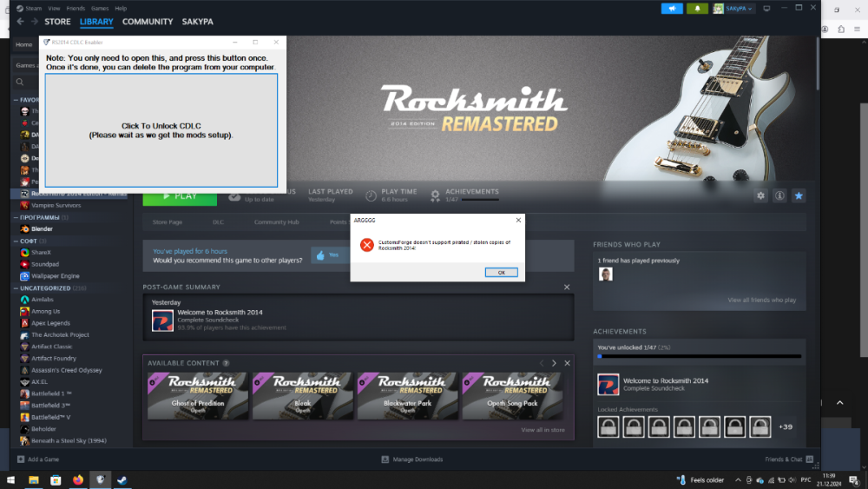
Task: Go forward with the navigation arrow
Action: tap(35, 21)
